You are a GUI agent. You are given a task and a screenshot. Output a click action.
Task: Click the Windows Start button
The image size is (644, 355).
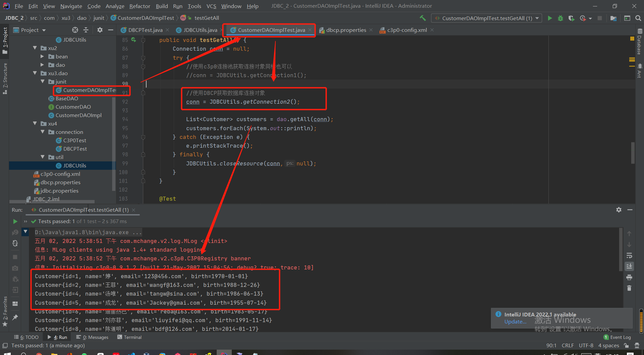pyautogui.click(x=7, y=353)
